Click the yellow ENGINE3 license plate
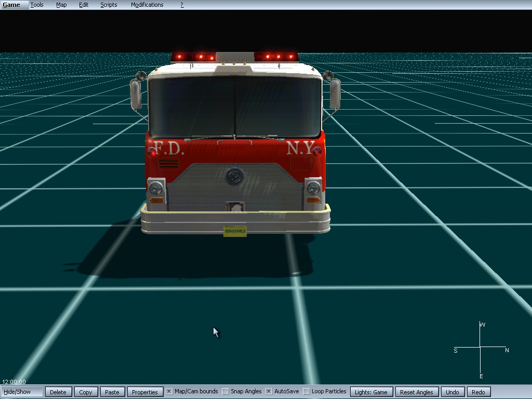The image size is (532, 399). click(235, 231)
